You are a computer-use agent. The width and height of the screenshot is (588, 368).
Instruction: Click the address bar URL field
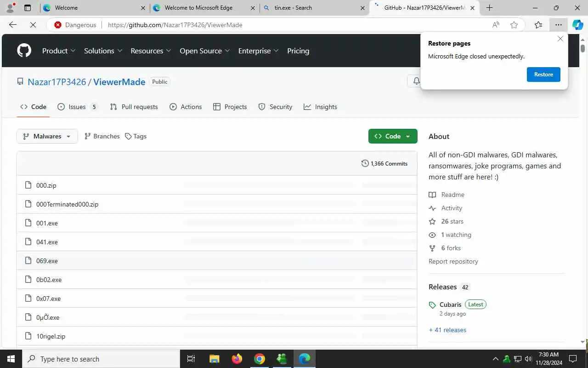tap(294, 25)
